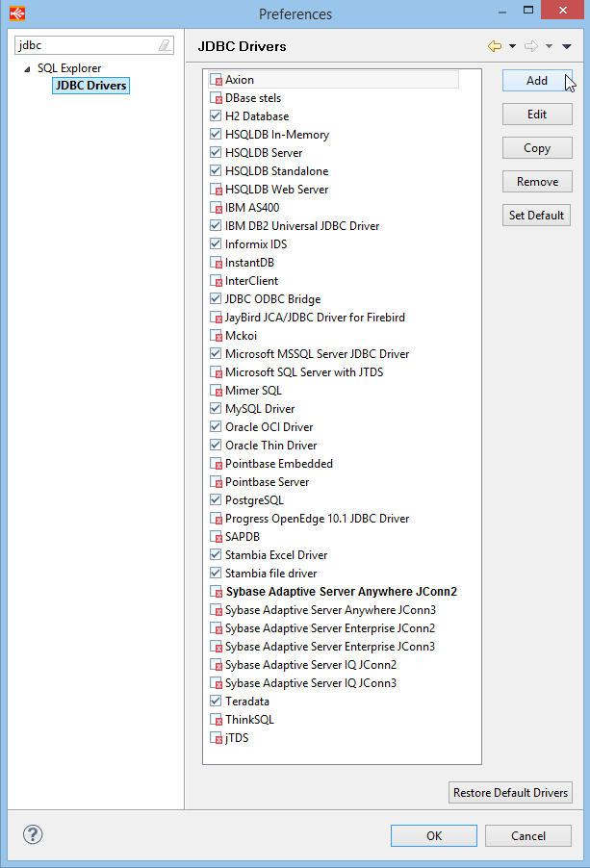
Task: Toggle the Stambia file driver checkbox
Action: point(216,573)
